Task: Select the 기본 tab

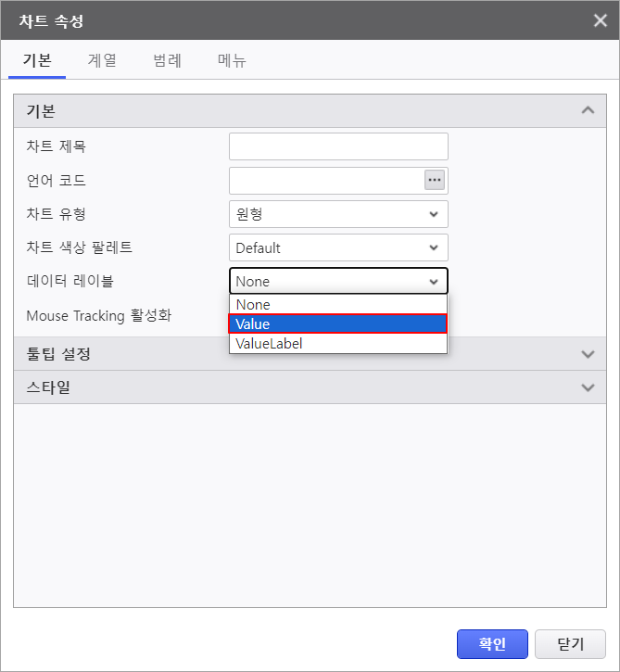Action: click(x=37, y=60)
